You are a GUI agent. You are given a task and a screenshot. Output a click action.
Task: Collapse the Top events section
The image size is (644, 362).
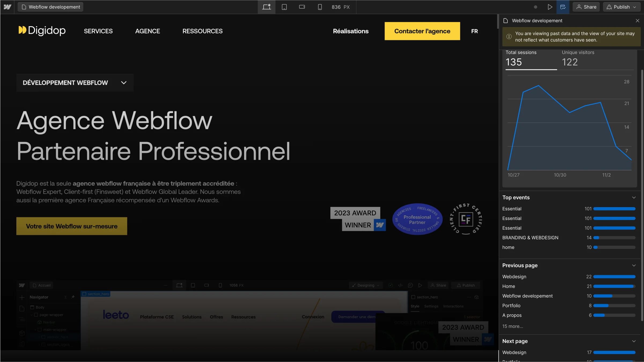634,197
